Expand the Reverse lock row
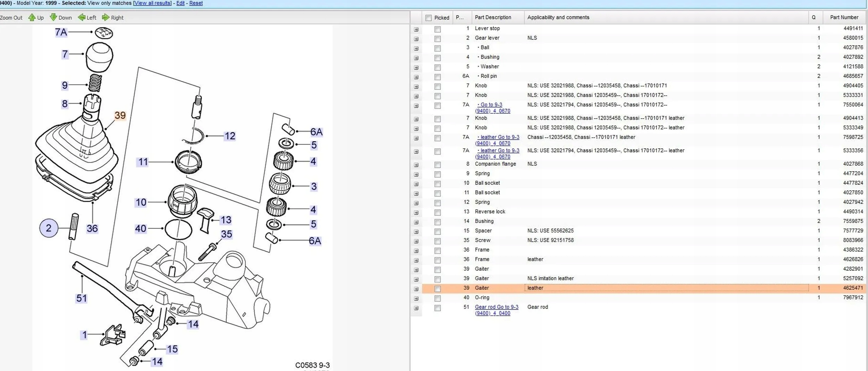The height and width of the screenshot is (371, 868). click(x=416, y=213)
